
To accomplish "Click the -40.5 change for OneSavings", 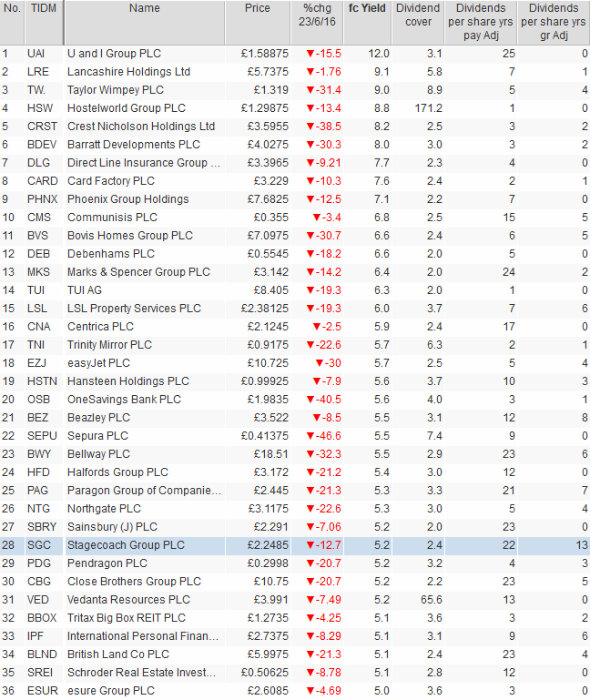I will (324, 400).
